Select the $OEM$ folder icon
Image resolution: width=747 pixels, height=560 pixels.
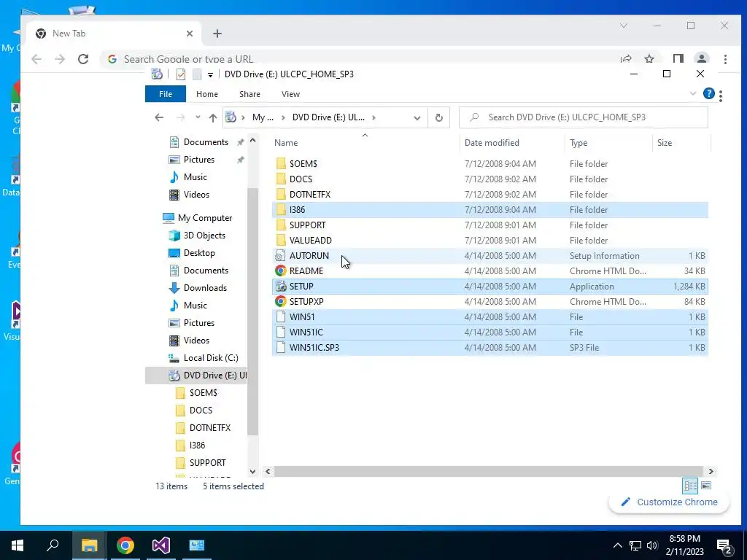(x=281, y=164)
